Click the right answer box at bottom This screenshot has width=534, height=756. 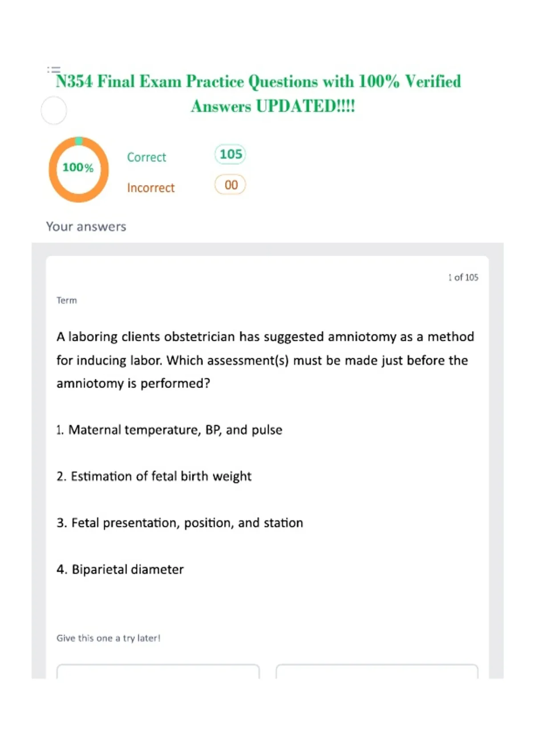377,672
